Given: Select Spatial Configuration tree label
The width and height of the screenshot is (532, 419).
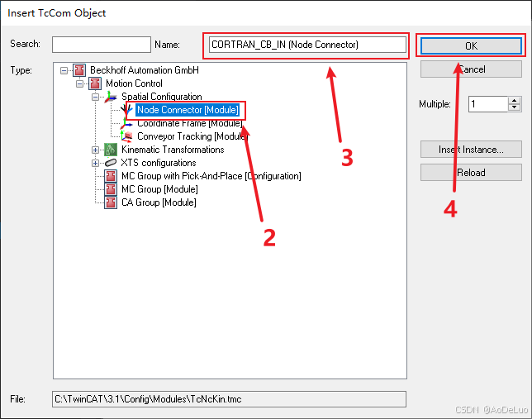Looking at the screenshot, I should coord(162,97).
